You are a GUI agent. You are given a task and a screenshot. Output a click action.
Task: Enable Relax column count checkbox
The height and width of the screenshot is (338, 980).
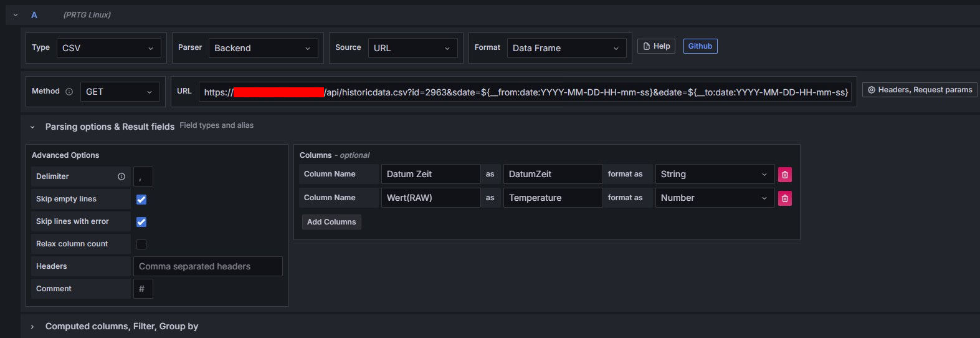click(x=141, y=244)
